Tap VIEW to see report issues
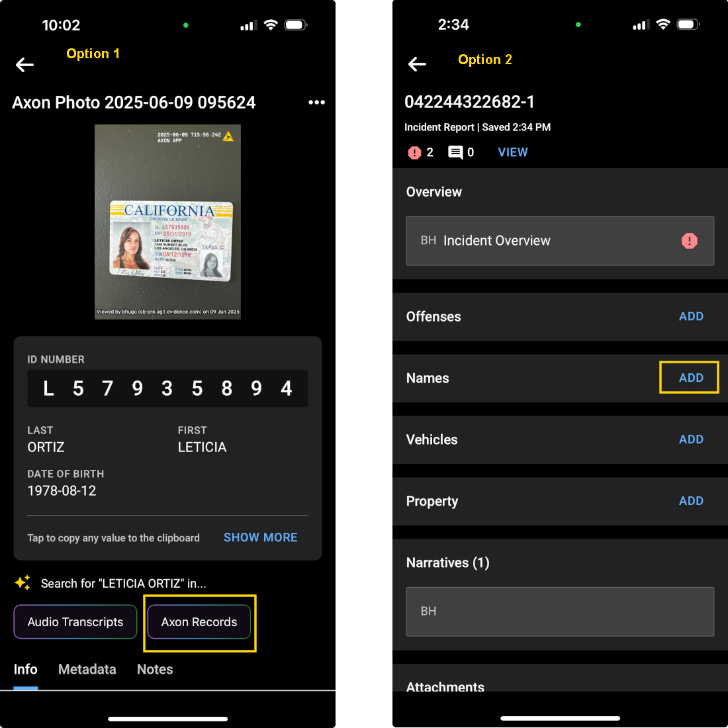The width and height of the screenshot is (728, 728). tap(513, 152)
